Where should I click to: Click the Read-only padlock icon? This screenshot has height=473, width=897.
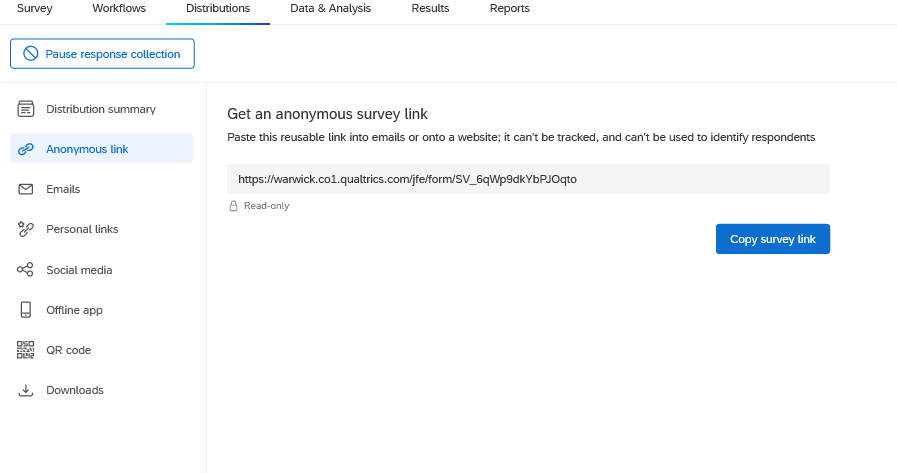(x=233, y=206)
